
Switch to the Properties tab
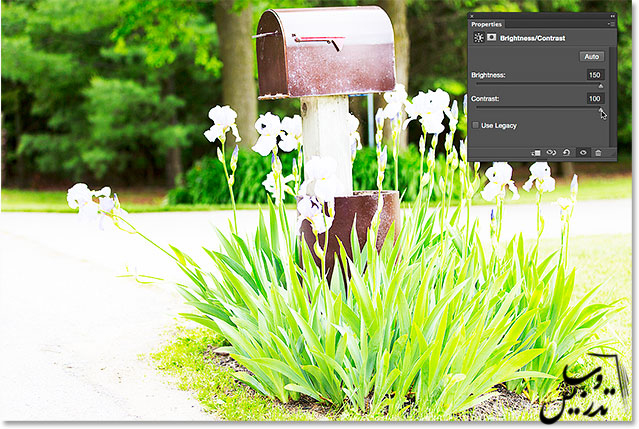pyautogui.click(x=486, y=24)
